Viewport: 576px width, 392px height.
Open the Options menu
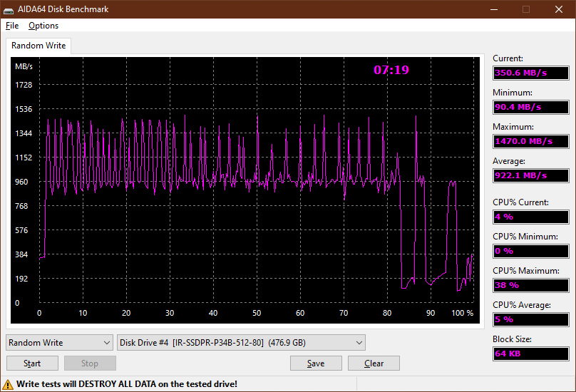tap(43, 26)
